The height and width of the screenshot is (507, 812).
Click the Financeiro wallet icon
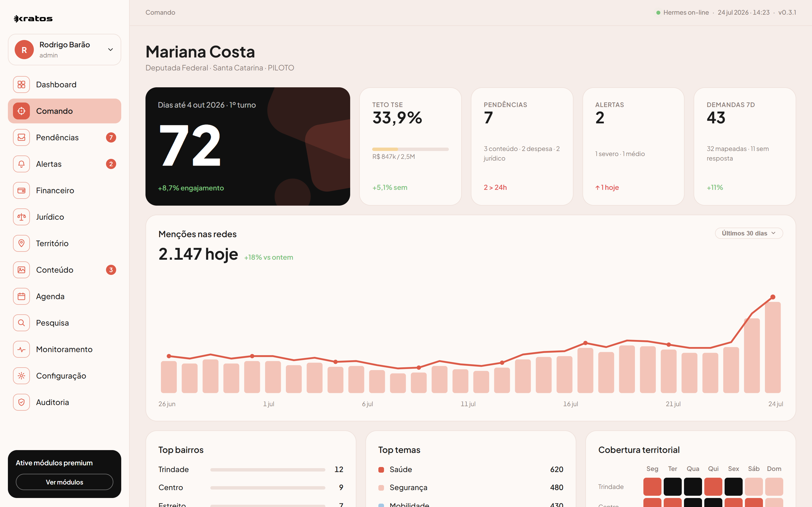coord(21,190)
